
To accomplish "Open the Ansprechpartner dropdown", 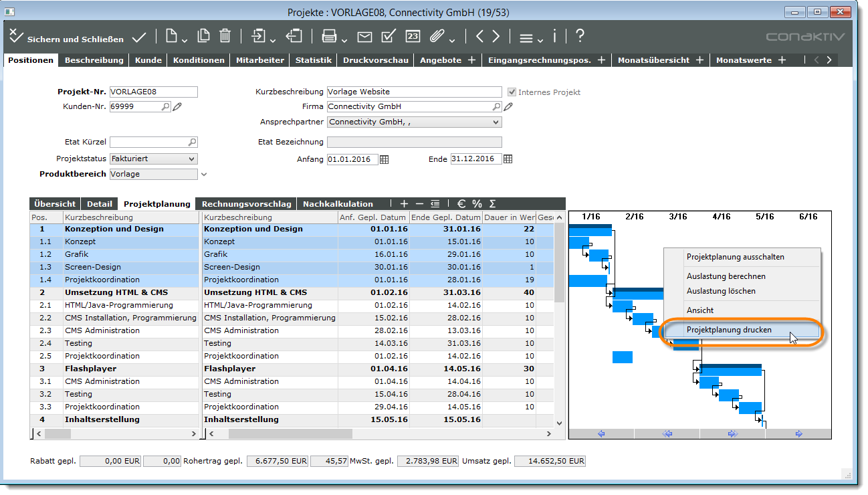I will pyautogui.click(x=496, y=122).
